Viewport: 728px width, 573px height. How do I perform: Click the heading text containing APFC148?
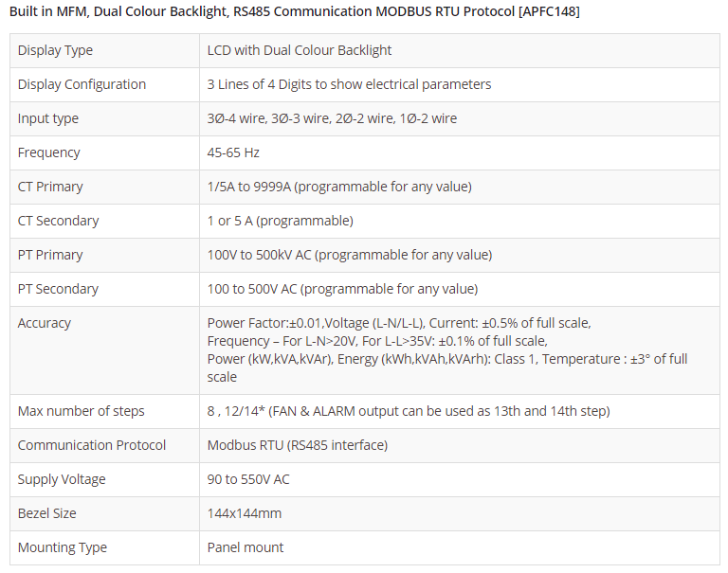click(294, 11)
